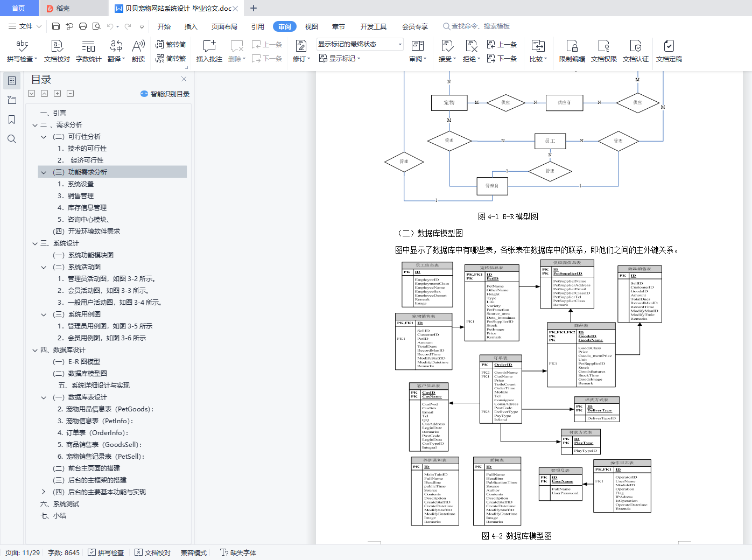Open 文档认证 document certification
The image size is (752, 560).
[x=635, y=51]
